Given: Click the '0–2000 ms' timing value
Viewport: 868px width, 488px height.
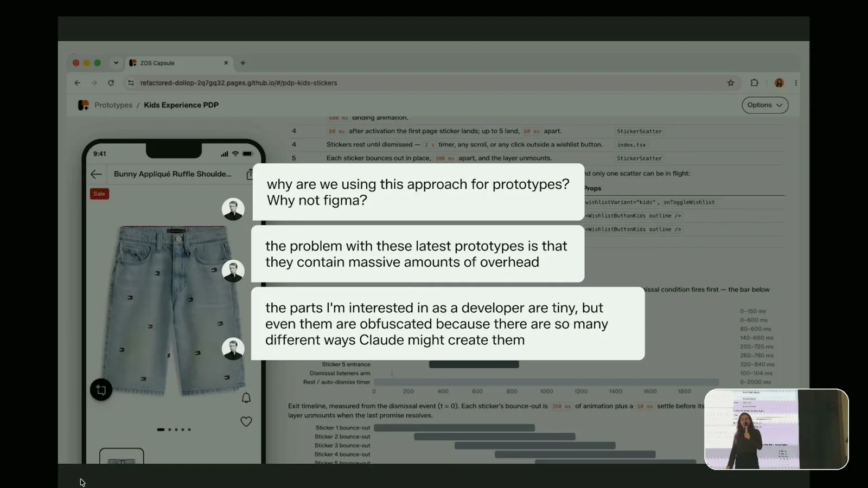Looking at the screenshot, I should point(755,382).
